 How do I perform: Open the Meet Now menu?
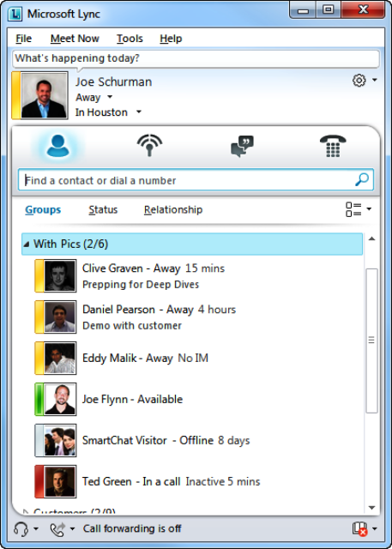pos(75,39)
